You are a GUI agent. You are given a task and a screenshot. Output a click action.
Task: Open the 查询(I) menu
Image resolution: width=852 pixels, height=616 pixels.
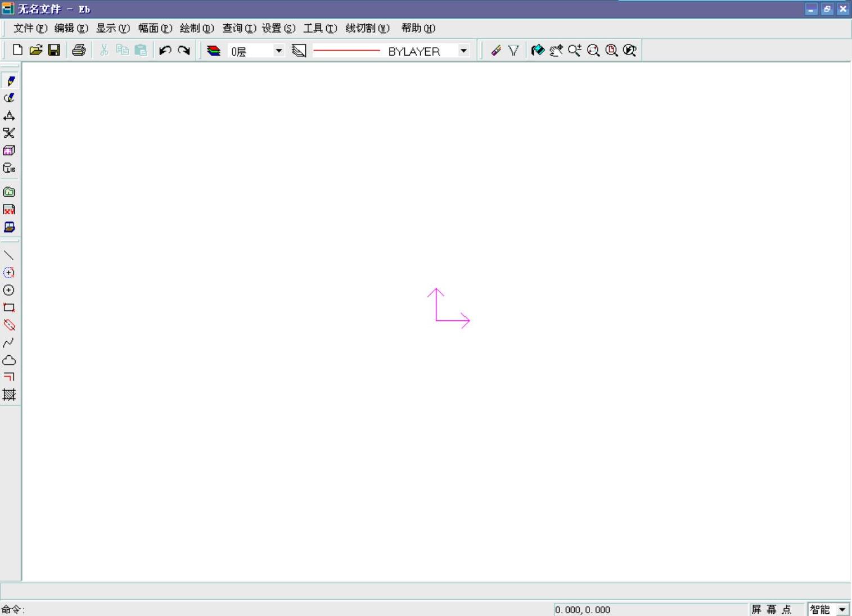(239, 28)
